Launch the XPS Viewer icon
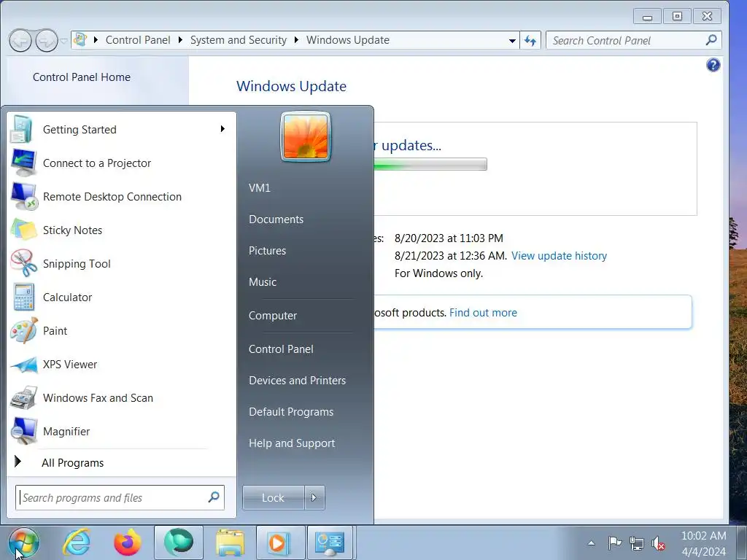This screenshot has width=747, height=560. (x=23, y=365)
